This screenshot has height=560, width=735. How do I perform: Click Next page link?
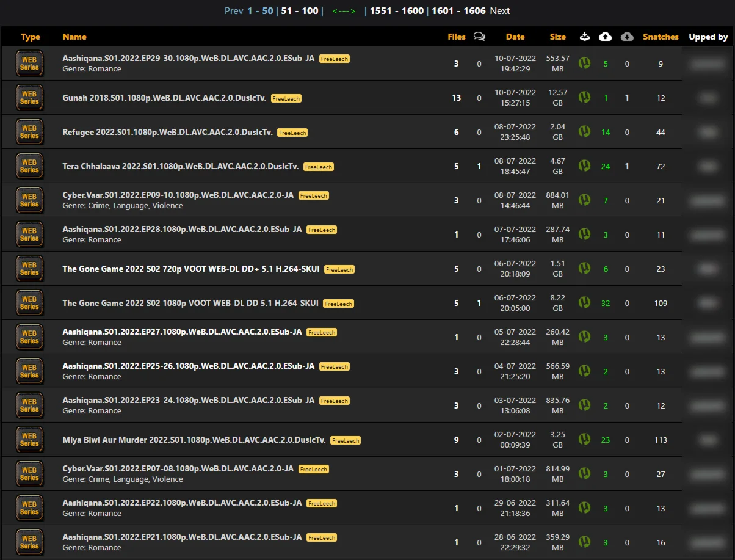coord(500,11)
